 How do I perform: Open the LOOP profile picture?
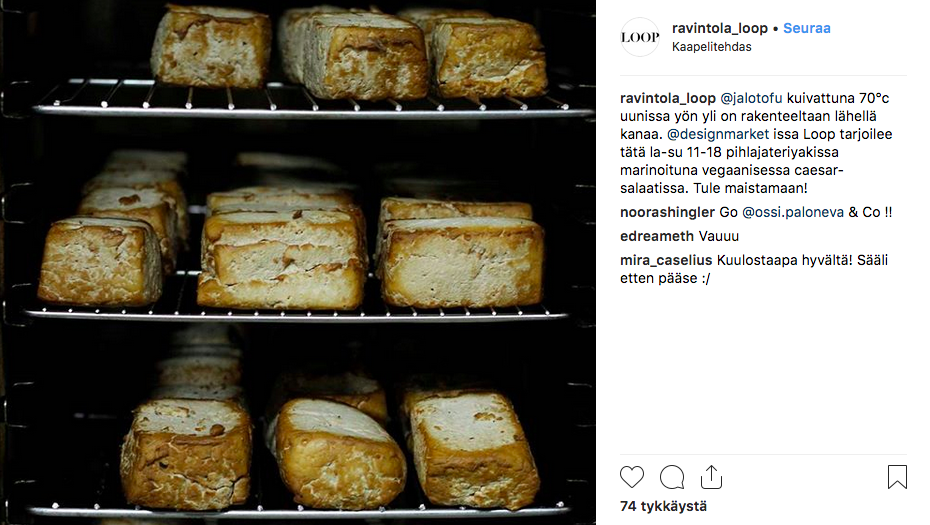pyautogui.click(x=640, y=37)
